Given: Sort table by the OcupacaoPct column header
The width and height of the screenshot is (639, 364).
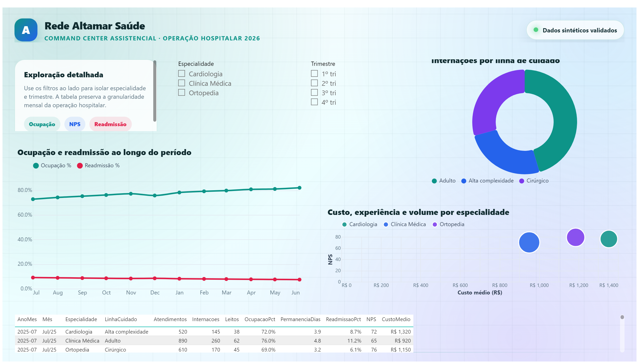Looking at the screenshot, I should pos(260,320).
